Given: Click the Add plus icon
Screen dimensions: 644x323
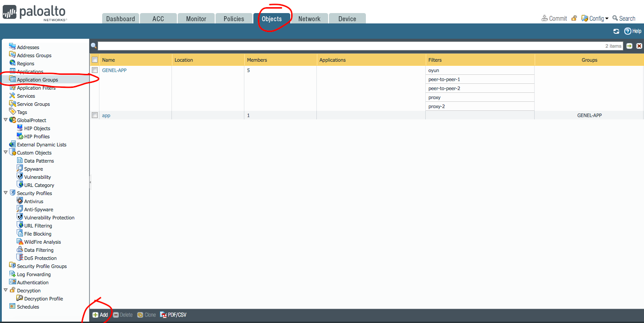Looking at the screenshot, I should (x=95, y=315).
